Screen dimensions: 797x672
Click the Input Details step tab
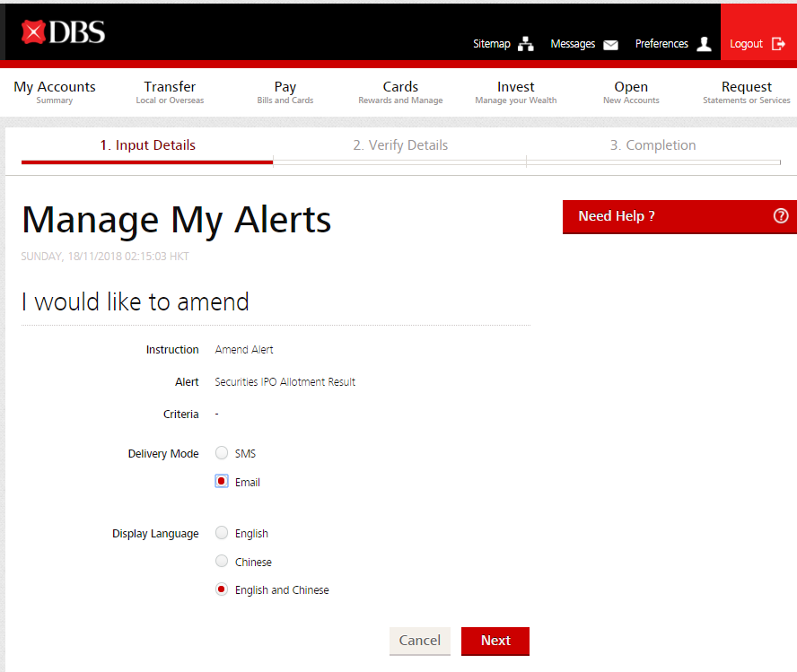(x=147, y=145)
